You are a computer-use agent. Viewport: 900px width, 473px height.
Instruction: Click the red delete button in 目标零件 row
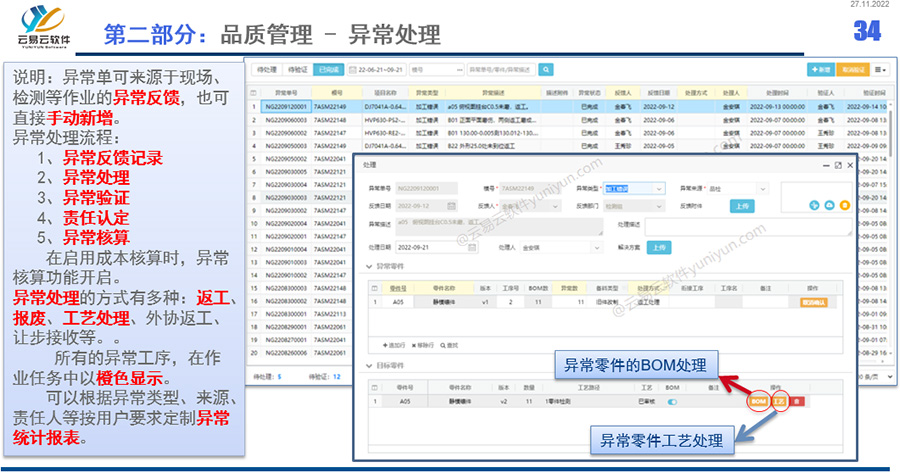click(796, 401)
